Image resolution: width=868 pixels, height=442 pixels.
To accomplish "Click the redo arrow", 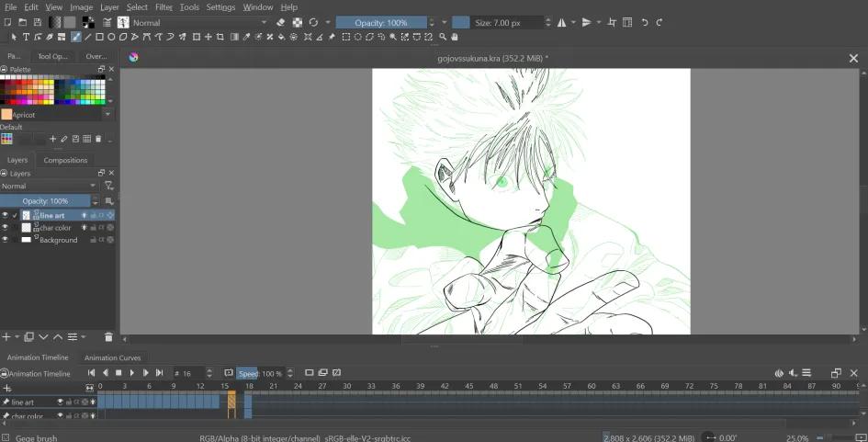I will [x=659, y=22].
